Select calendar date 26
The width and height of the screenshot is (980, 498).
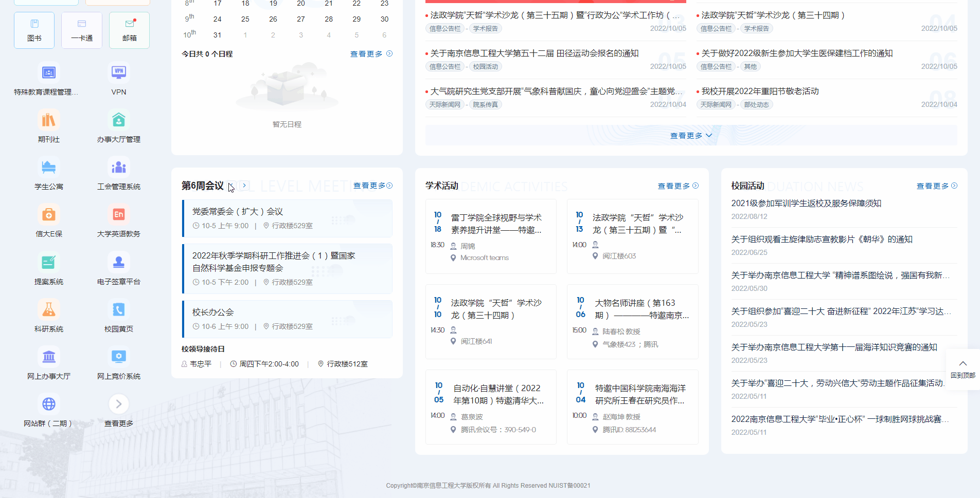(273, 19)
